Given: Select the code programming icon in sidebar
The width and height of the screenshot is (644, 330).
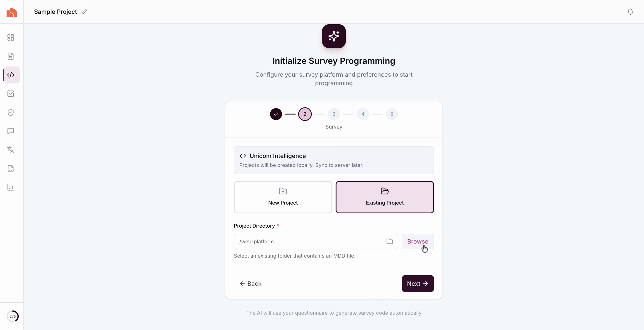Looking at the screenshot, I should click(x=11, y=75).
